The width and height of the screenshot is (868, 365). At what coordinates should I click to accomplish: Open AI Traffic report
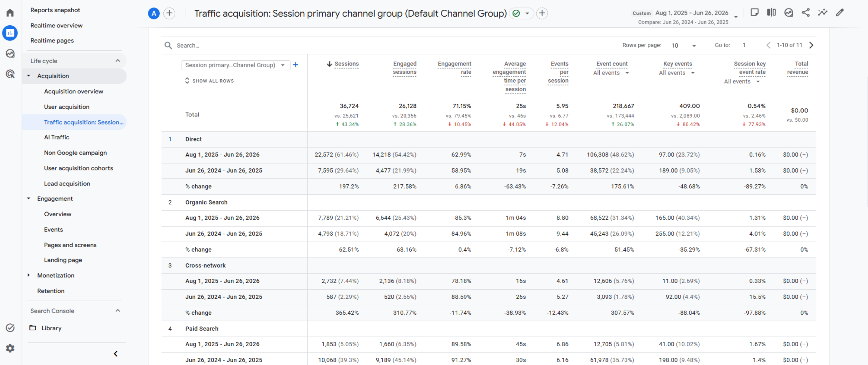[x=56, y=137]
